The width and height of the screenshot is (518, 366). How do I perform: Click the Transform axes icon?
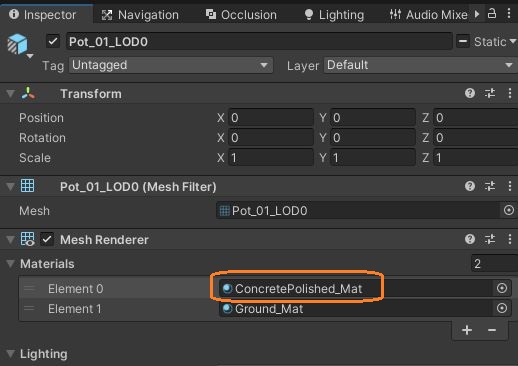click(28, 94)
